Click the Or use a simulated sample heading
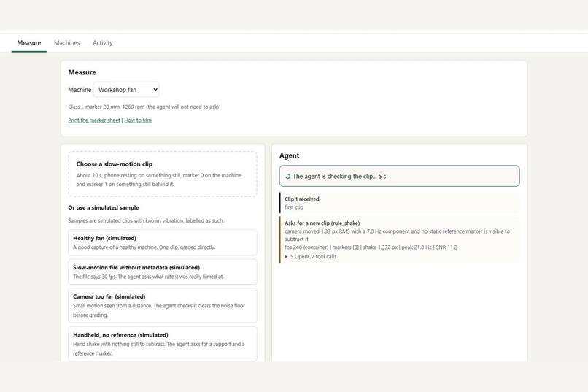588x392 pixels. pos(104,207)
